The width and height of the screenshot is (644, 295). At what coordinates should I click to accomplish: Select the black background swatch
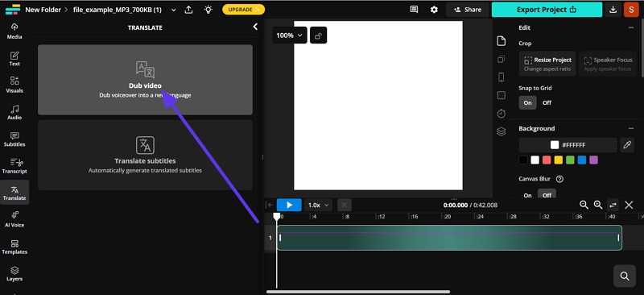pos(522,160)
